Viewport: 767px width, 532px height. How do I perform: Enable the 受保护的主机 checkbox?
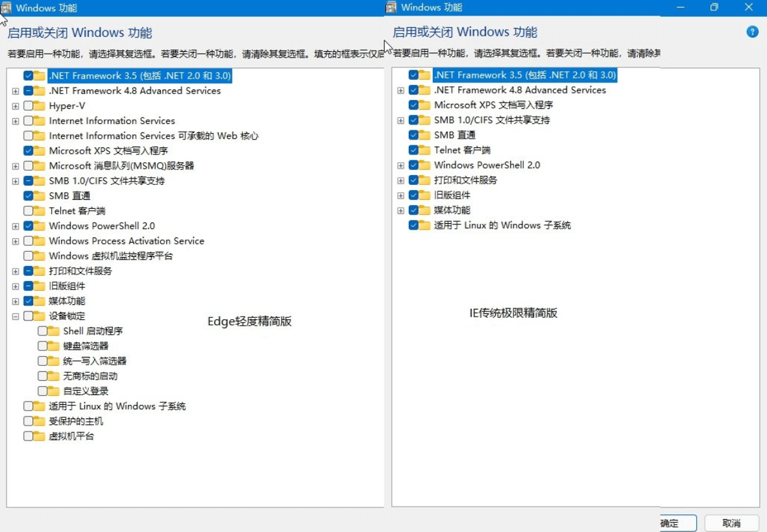[29, 421]
